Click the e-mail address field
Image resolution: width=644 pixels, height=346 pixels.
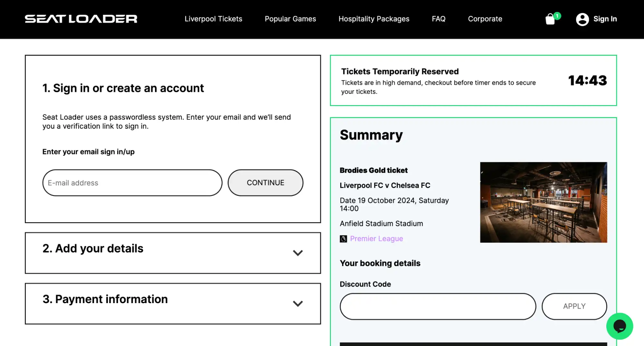pos(132,183)
